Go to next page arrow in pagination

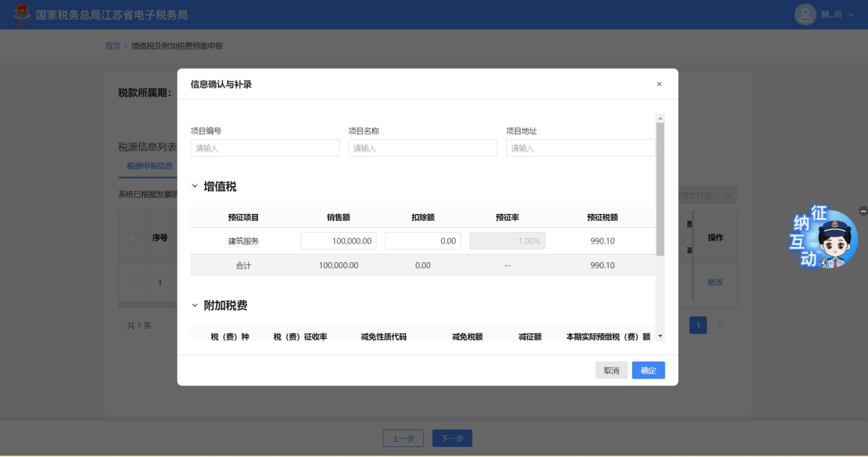pyautogui.click(x=720, y=325)
